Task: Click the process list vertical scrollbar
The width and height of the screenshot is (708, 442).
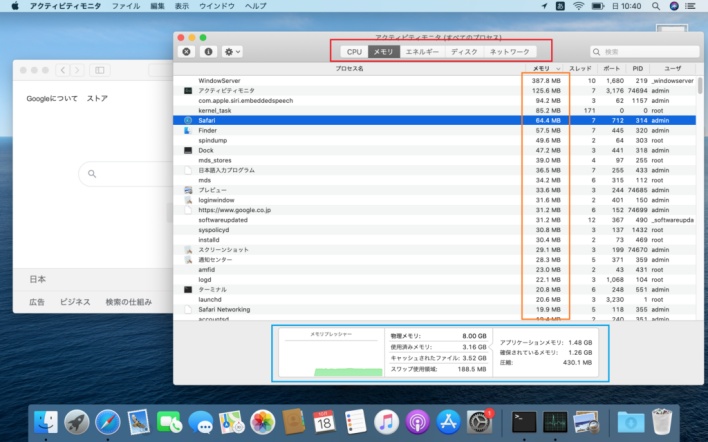Action: (x=700, y=86)
